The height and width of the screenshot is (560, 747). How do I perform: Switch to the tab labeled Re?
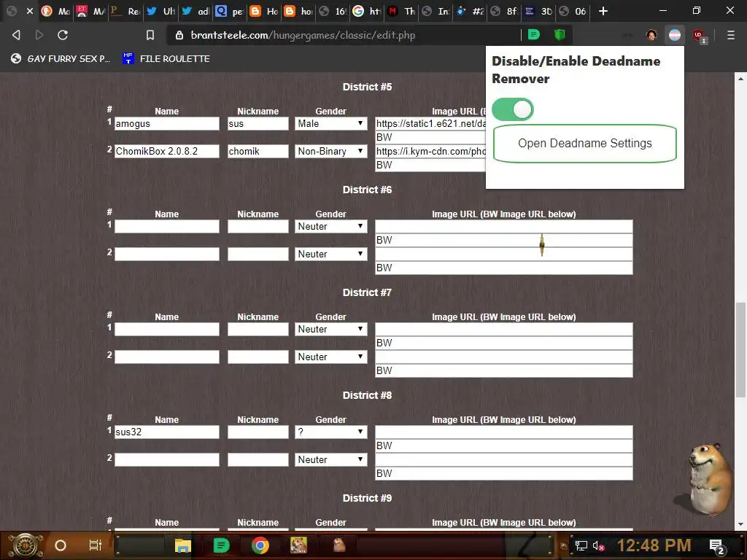pos(125,11)
